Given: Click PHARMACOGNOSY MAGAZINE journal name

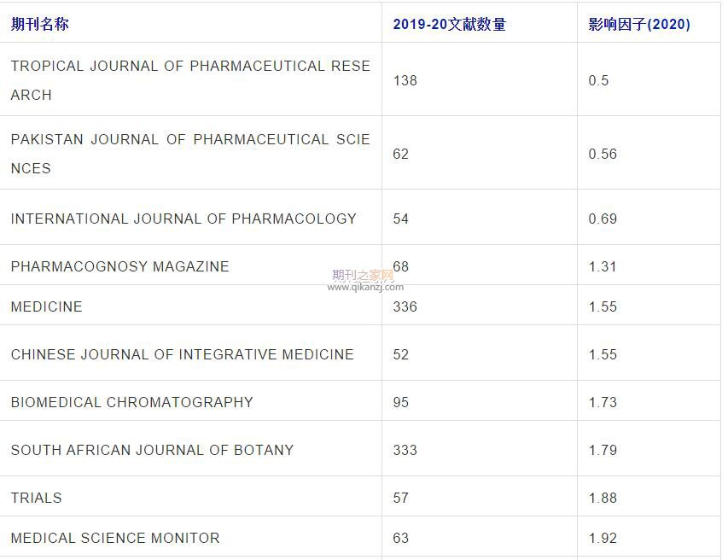Looking at the screenshot, I should click(119, 266).
